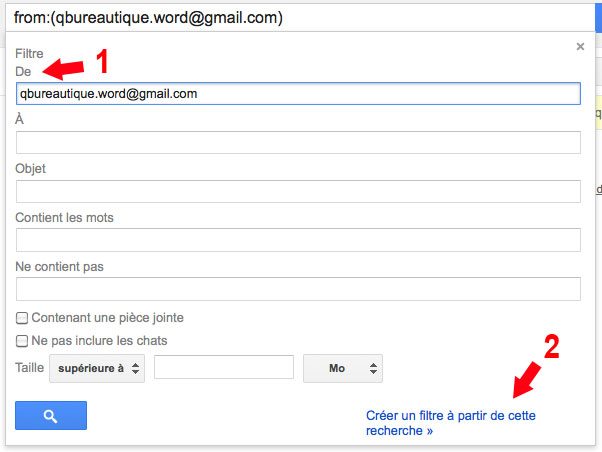This screenshot has width=602, height=452.
Task: Focus the 'Ne contient pas' text field
Action: [x=298, y=289]
